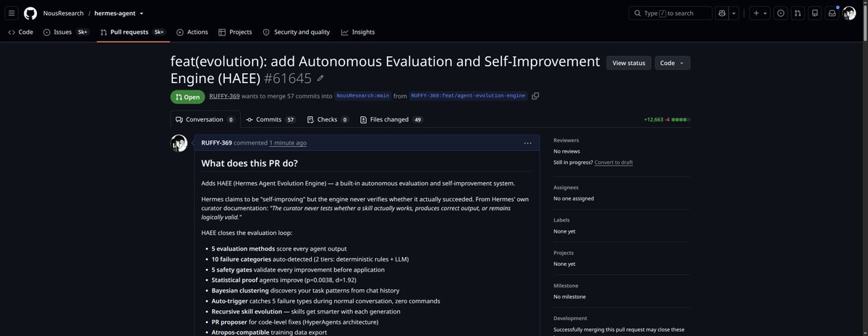Open the user profile avatar menu

[x=850, y=13]
